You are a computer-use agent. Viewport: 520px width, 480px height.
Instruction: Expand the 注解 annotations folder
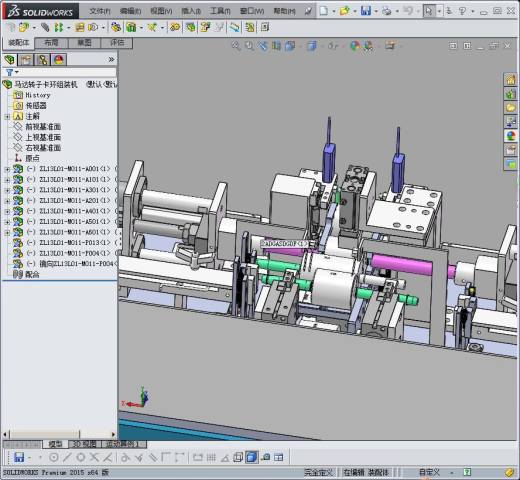(7, 117)
